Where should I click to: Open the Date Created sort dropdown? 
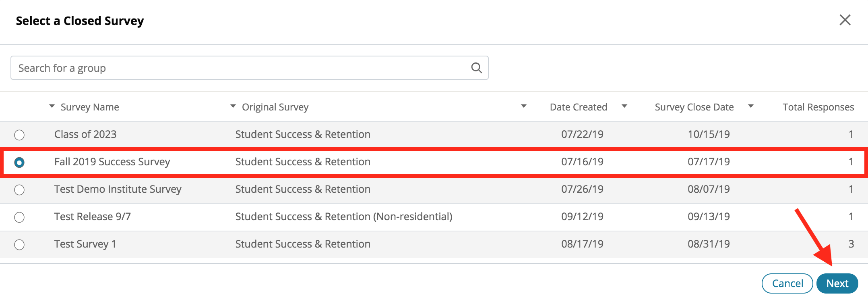(x=624, y=106)
